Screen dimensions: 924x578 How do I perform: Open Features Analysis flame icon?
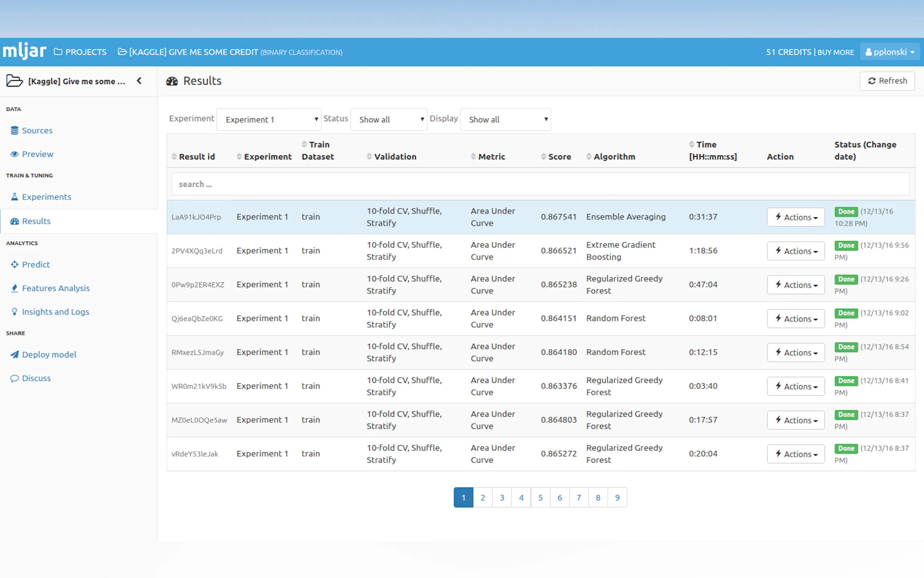pyautogui.click(x=15, y=288)
